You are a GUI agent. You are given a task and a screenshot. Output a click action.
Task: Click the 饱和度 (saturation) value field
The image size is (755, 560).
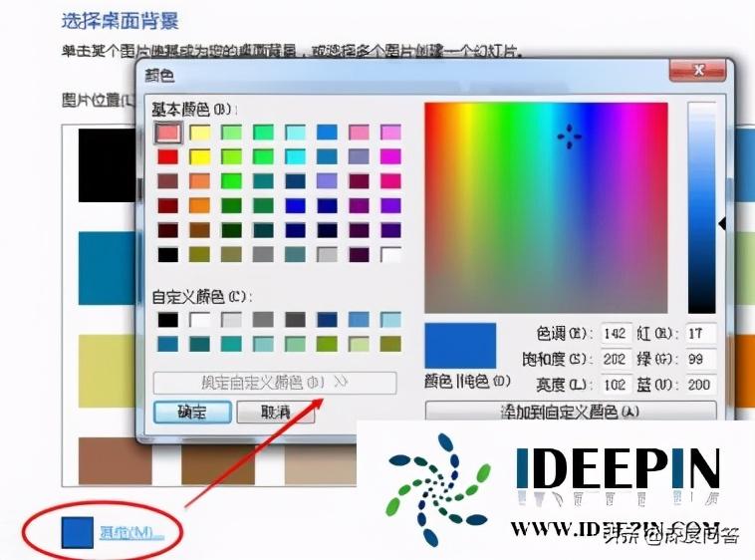click(614, 359)
